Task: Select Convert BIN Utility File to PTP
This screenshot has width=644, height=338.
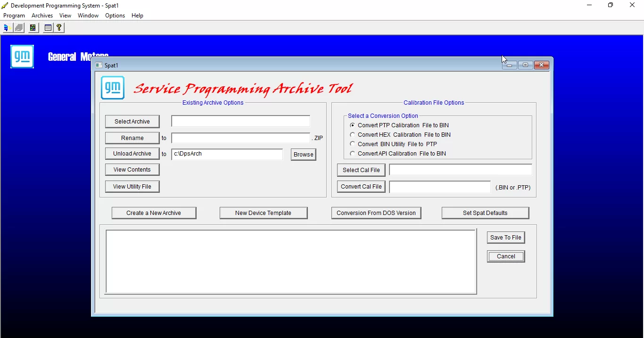Action: point(353,144)
